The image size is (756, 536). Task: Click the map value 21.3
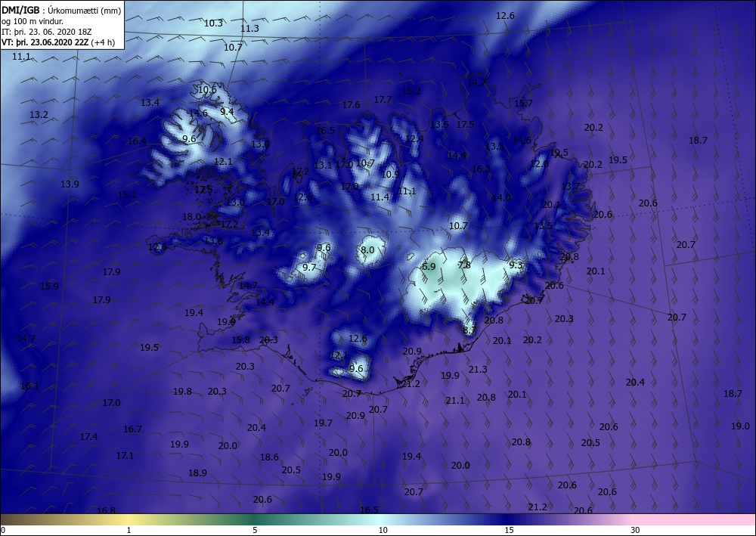pos(478,369)
